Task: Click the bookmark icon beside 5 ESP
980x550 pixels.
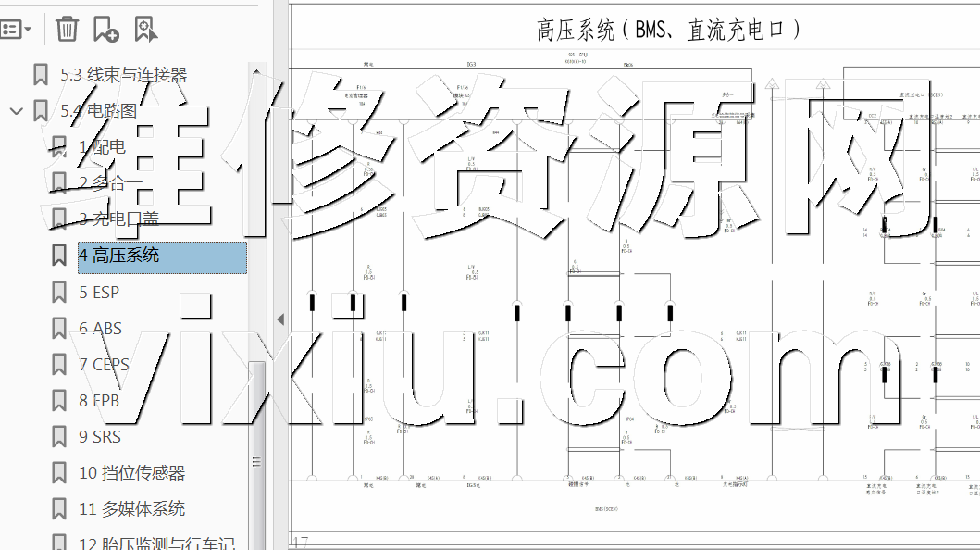Action: [x=59, y=293]
